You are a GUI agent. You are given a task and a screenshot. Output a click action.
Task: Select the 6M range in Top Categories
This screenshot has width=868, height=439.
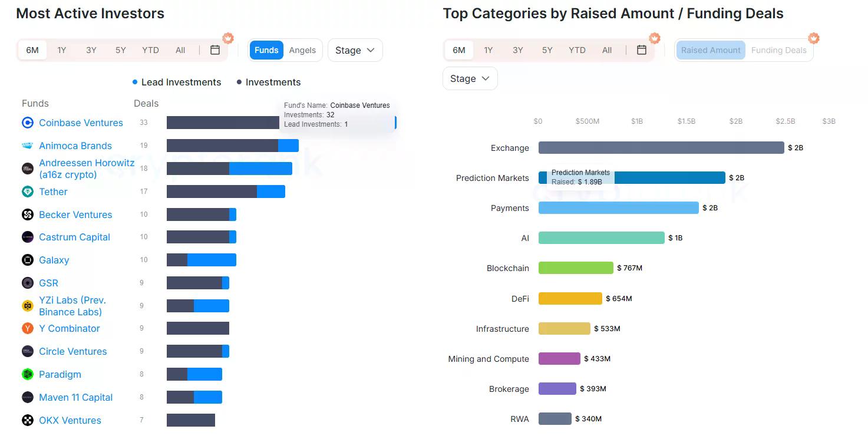(459, 50)
